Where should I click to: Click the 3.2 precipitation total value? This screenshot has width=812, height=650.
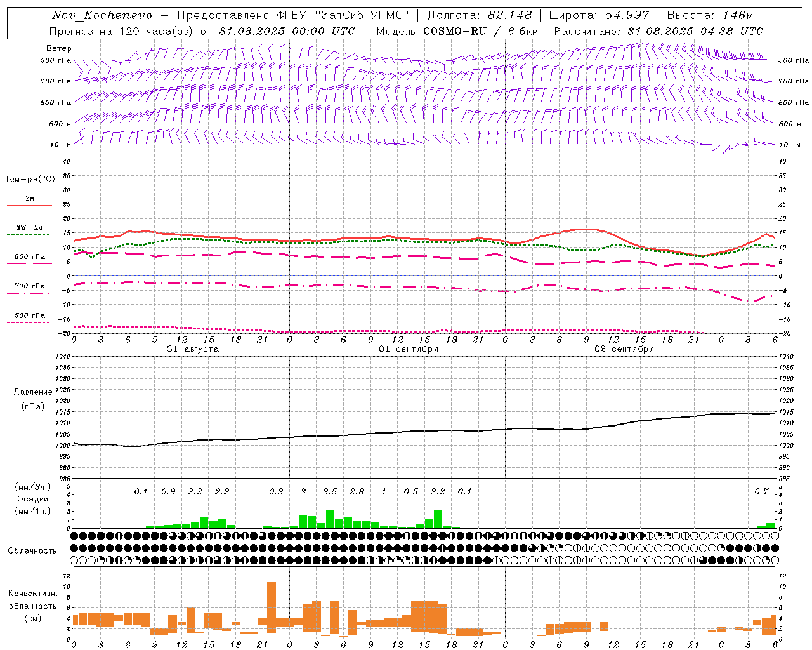coord(438,492)
